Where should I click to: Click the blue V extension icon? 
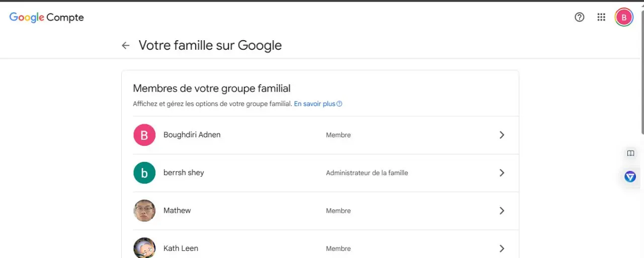tap(630, 177)
